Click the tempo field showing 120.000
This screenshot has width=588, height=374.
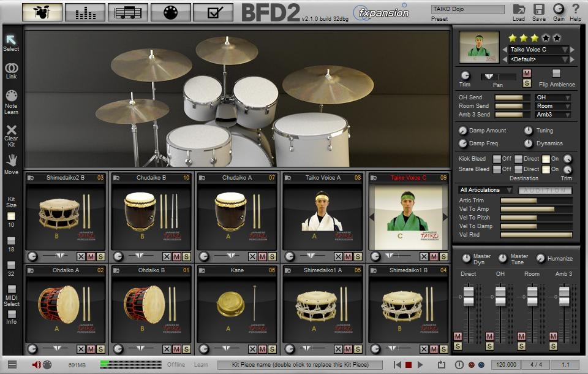point(507,365)
